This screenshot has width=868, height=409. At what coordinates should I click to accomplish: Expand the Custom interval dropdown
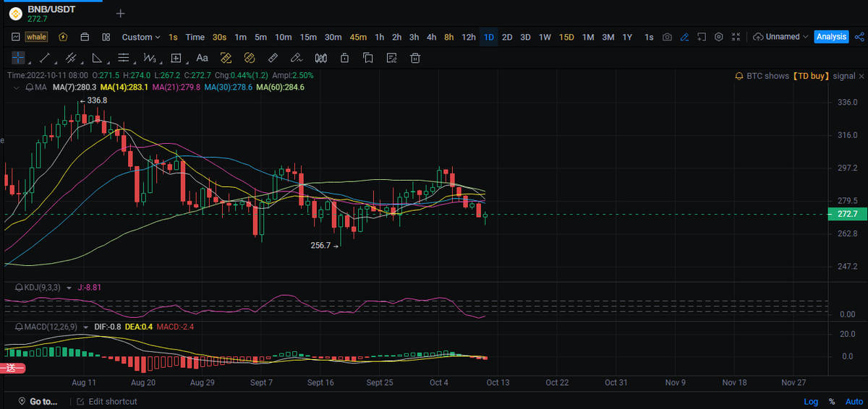coord(141,37)
